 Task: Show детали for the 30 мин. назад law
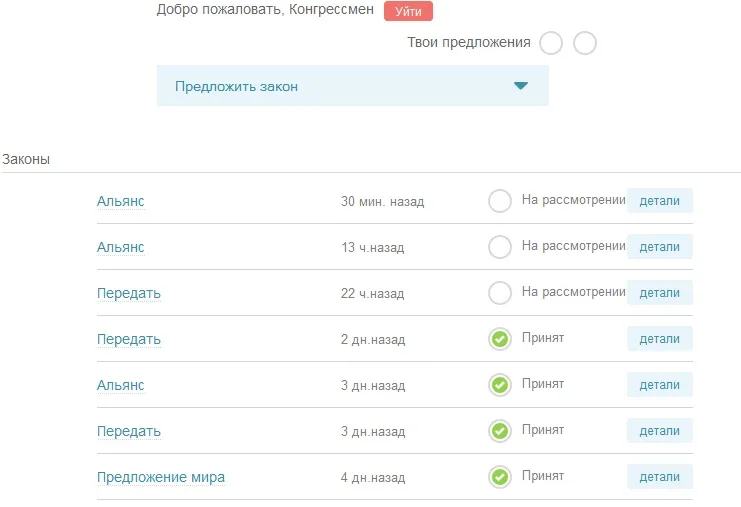click(x=659, y=201)
